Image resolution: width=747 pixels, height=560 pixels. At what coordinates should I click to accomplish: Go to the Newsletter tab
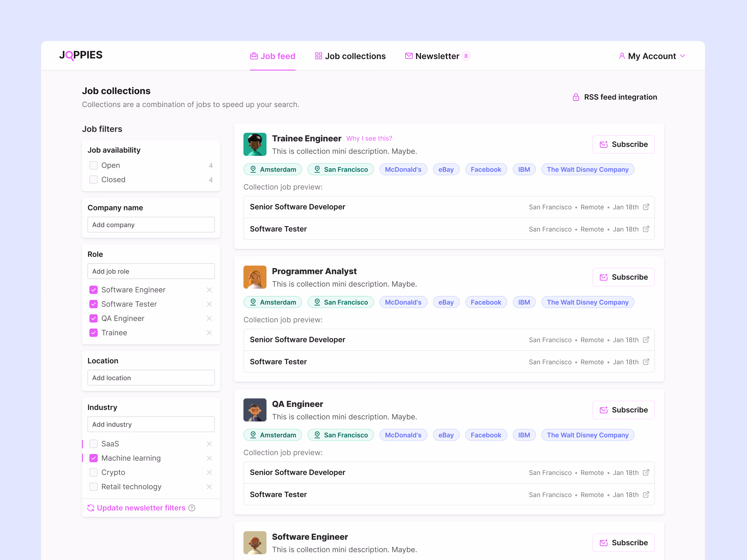coord(437,56)
